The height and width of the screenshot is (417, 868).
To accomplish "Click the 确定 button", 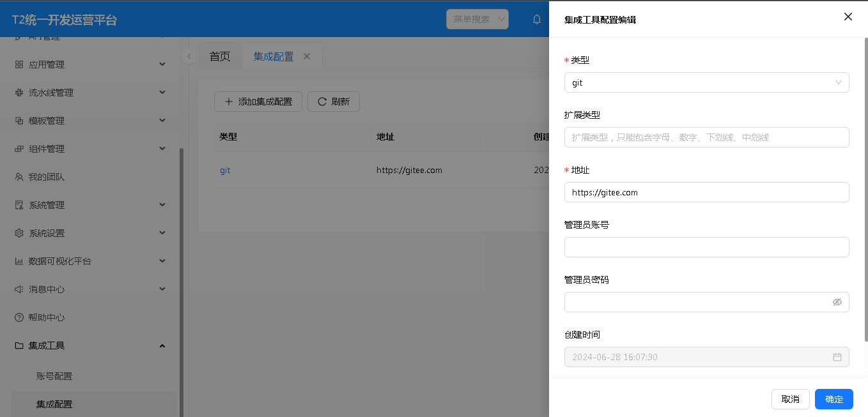I will pos(834,399).
